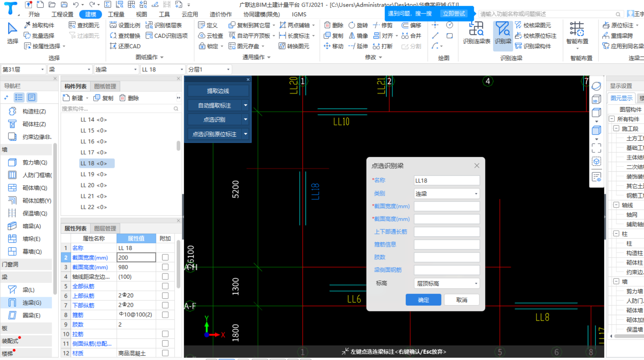Open 类别 连梁 dropdown in dialog
The image size is (644, 360).
(x=447, y=193)
